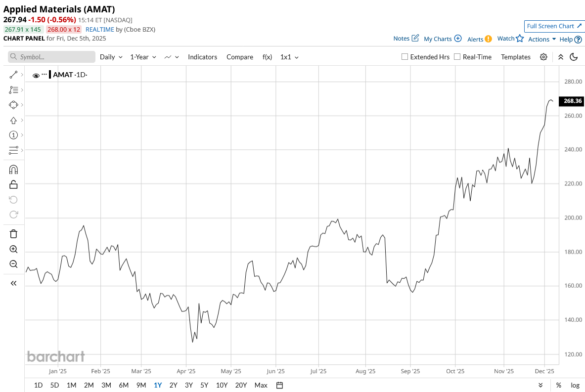The image size is (585, 392).
Task: Open the Templates menu
Action: tap(516, 57)
